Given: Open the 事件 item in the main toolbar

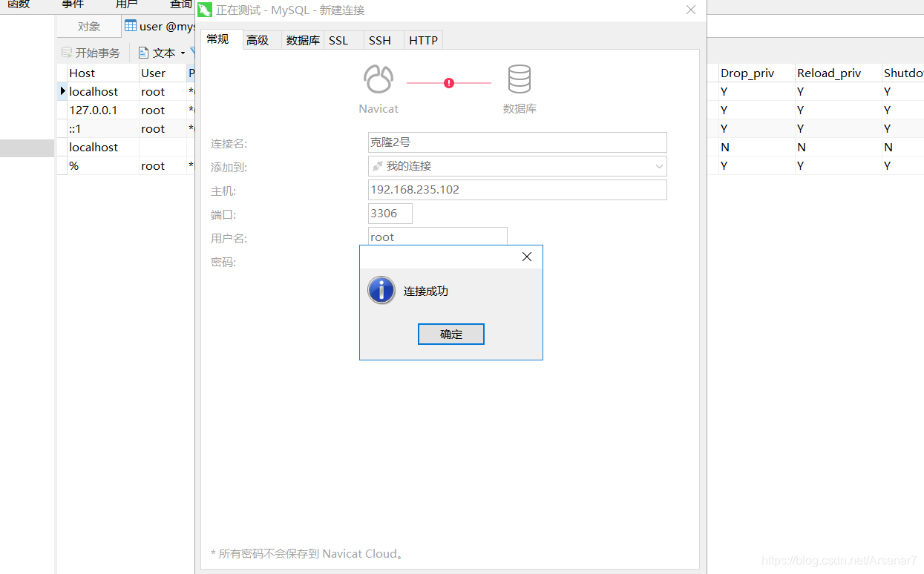Looking at the screenshot, I should click(x=73, y=4).
